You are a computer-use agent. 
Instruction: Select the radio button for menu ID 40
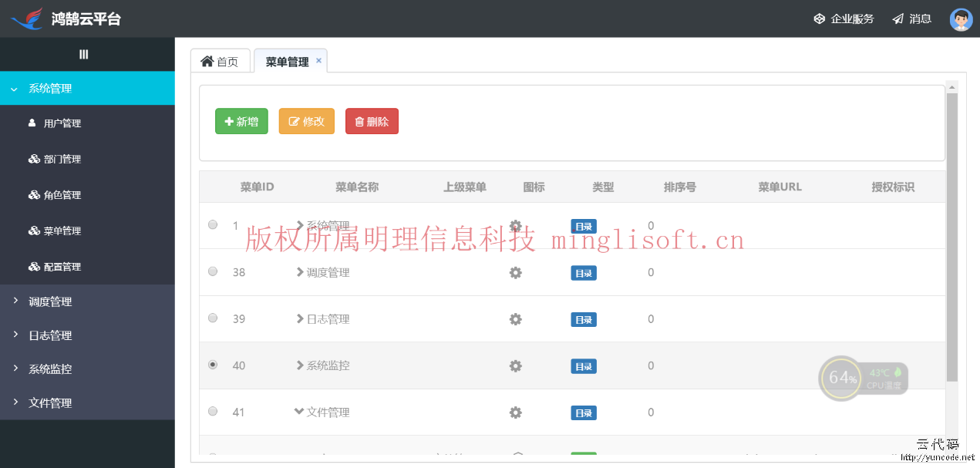[213, 365]
